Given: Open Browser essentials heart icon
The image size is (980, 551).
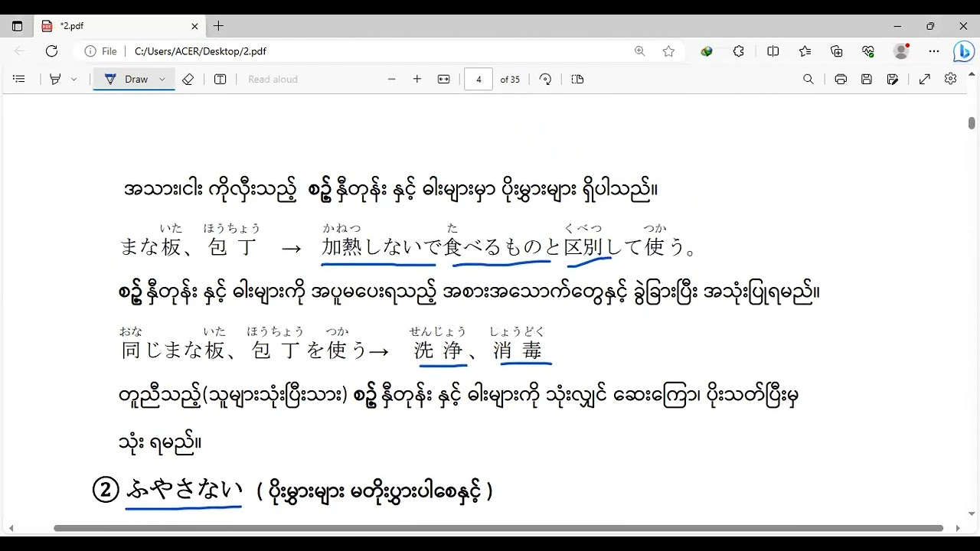Looking at the screenshot, I should tap(867, 51).
